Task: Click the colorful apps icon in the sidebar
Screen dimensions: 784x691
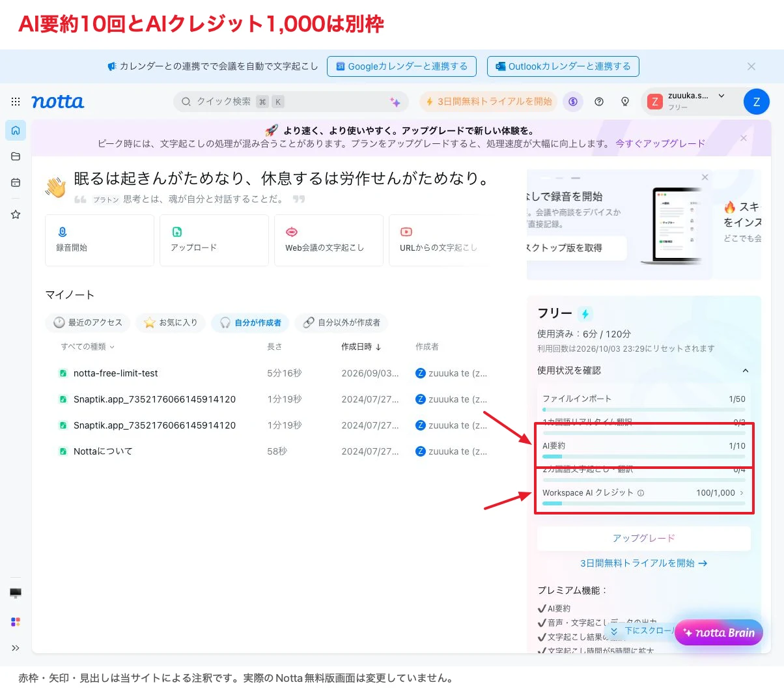Action: [16, 622]
